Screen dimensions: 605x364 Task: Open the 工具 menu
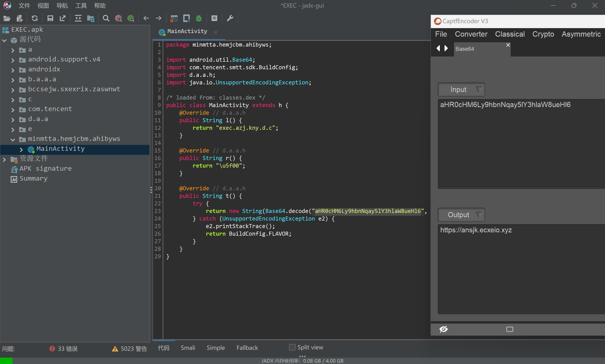[81, 5]
